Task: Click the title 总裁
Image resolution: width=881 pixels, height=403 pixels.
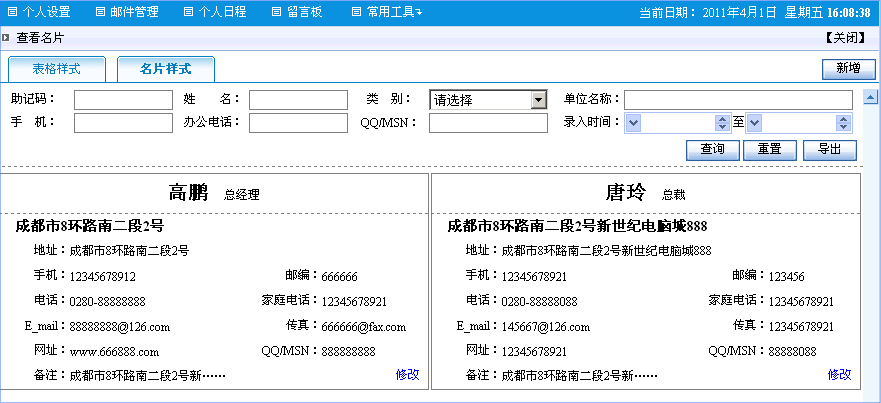Action: tap(674, 195)
